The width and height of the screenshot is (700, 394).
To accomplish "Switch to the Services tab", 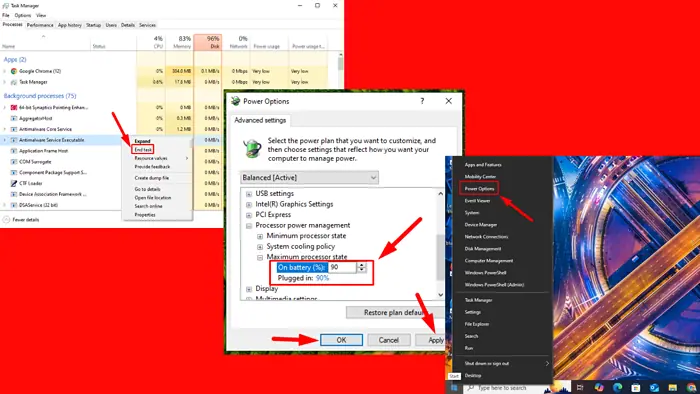I will pyautogui.click(x=147, y=25).
